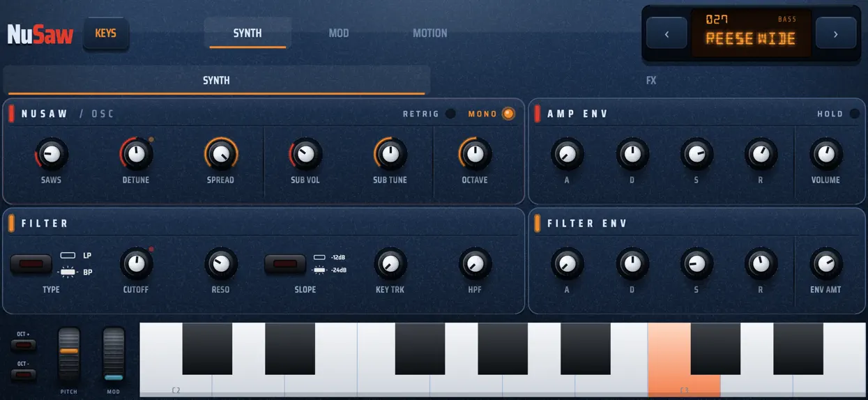Image resolution: width=868 pixels, height=400 pixels.
Task: Go to the next preset with right arrow
Action: coord(835,33)
